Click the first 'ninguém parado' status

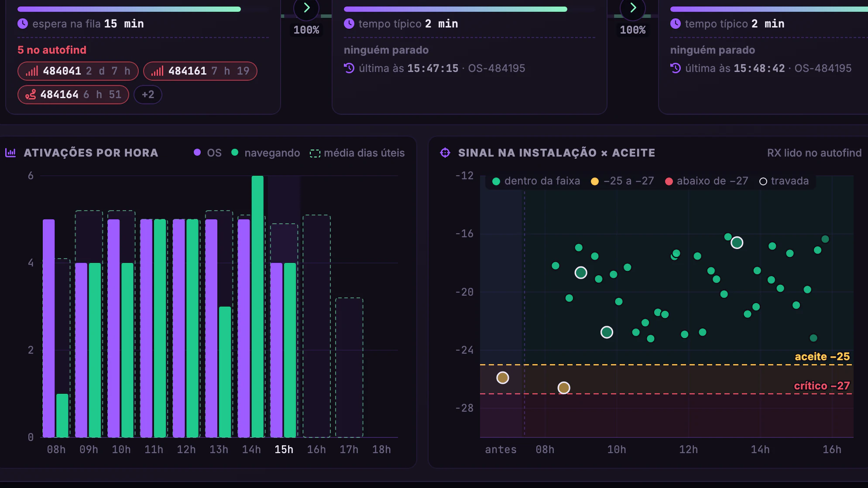[386, 50]
